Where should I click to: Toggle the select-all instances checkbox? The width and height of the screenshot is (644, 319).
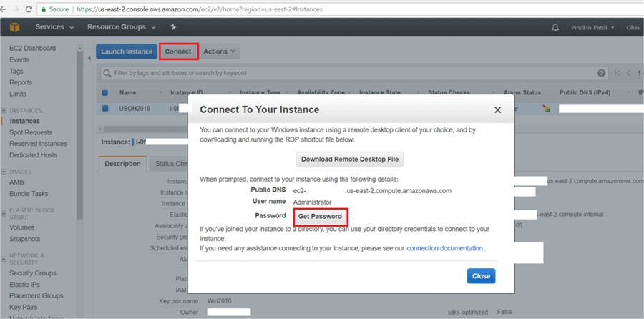pyautogui.click(x=104, y=93)
